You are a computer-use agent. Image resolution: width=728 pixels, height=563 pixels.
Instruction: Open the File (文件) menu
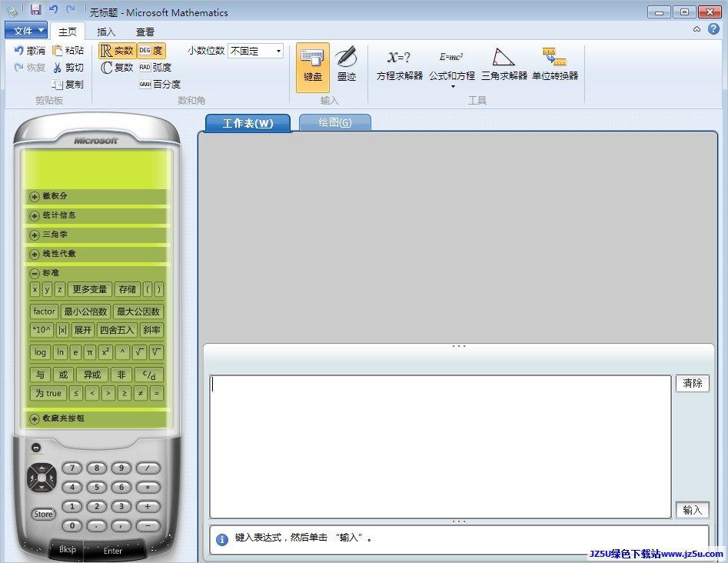click(26, 31)
